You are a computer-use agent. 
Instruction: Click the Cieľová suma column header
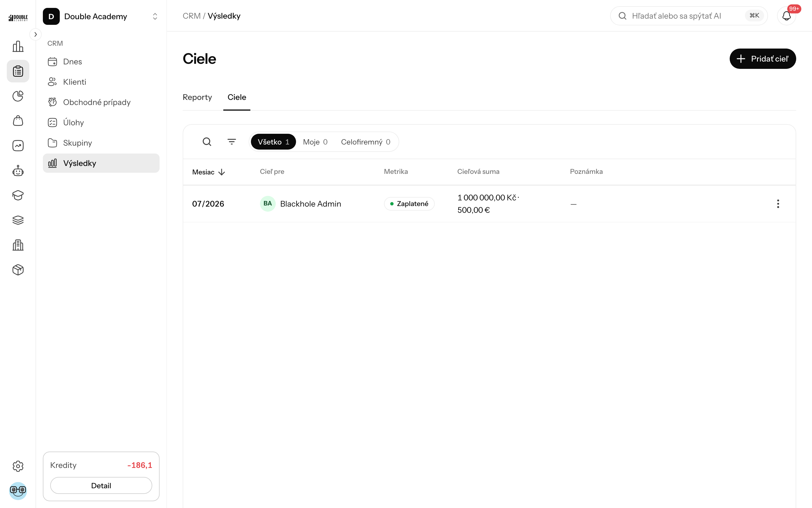pos(478,171)
